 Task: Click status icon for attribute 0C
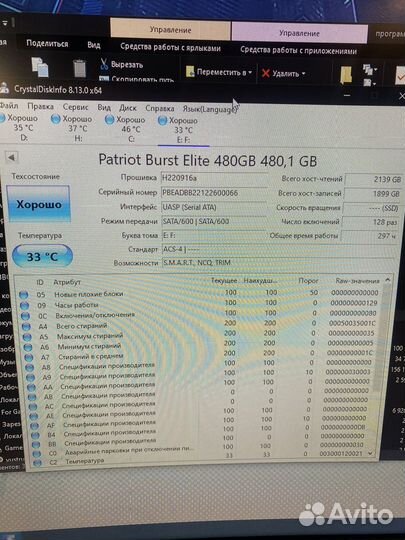(25, 316)
